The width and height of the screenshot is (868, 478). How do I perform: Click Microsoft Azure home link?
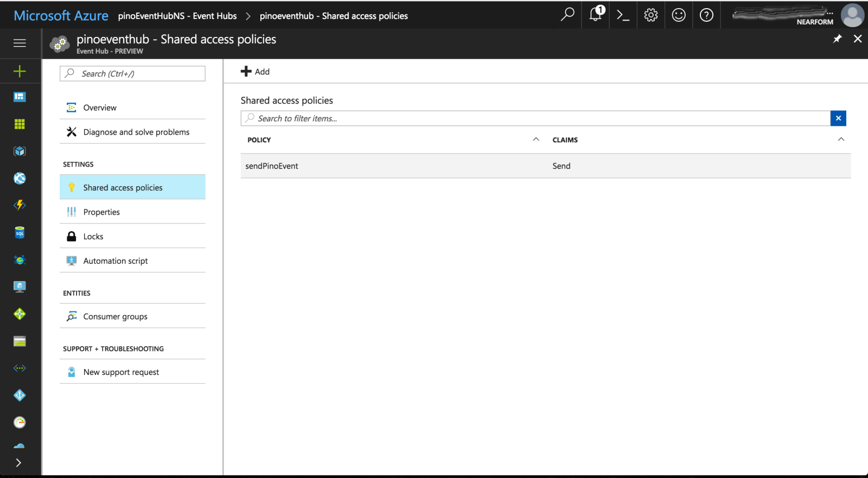tap(61, 16)
